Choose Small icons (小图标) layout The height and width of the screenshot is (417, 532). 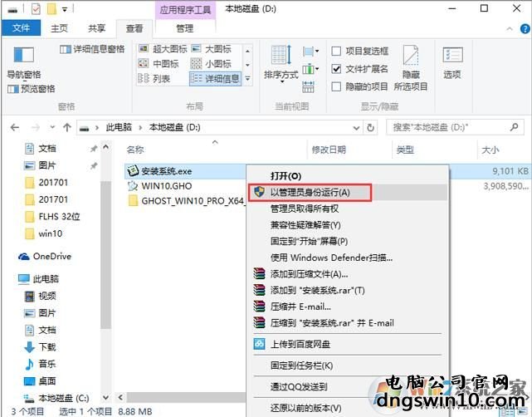pos(212,63)
